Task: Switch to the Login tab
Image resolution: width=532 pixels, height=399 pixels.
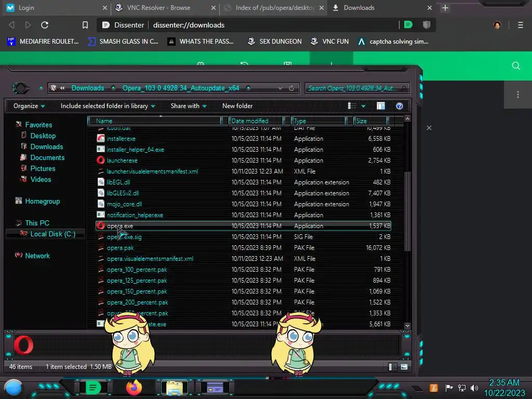Action: pyautogui.click(x=57, y=7)
